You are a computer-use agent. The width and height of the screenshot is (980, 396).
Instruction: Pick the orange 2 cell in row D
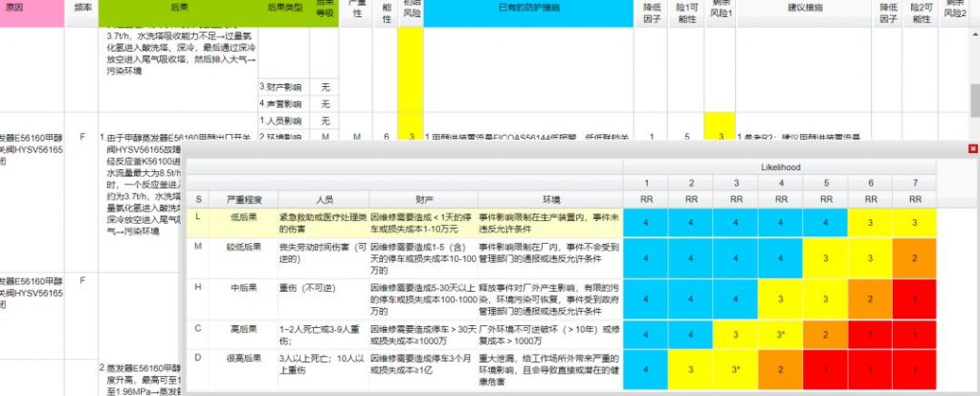point(782,368)
